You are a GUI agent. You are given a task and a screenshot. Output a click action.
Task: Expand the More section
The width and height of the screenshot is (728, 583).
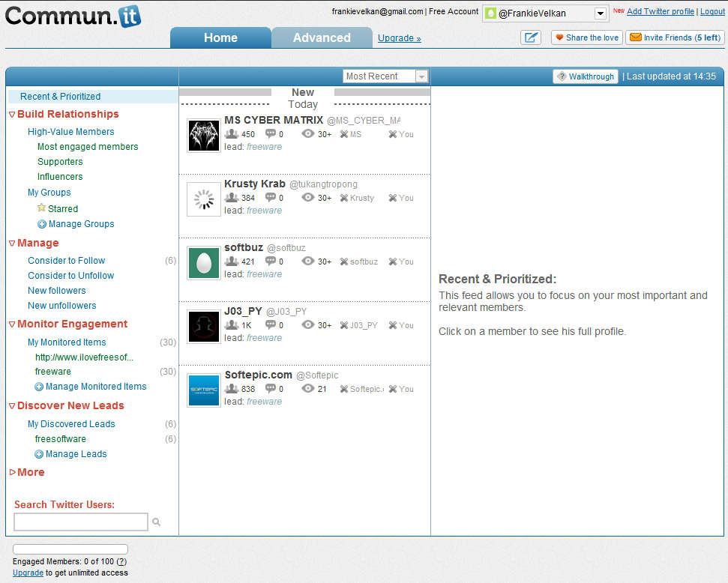coord(12,472)
